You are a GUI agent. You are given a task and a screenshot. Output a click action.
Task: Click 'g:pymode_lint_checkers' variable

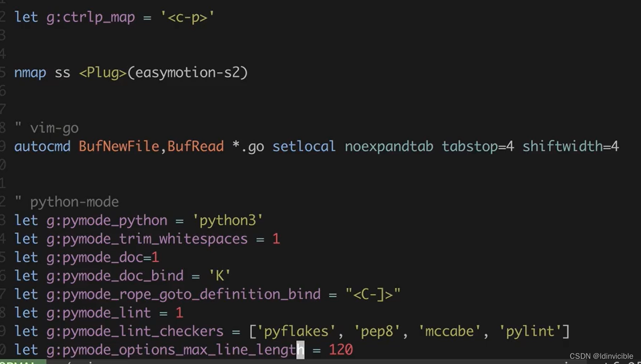(135, 331)
